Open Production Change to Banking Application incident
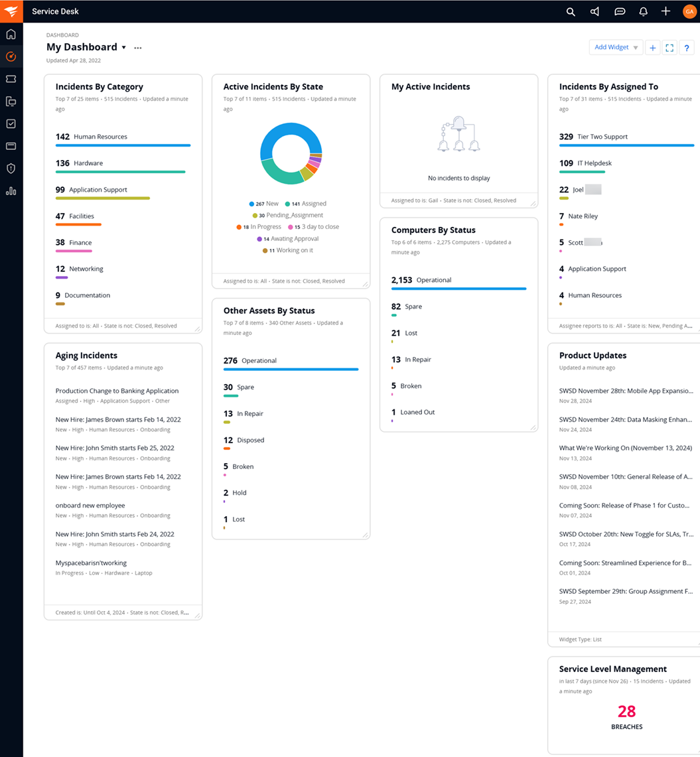 (117, 391)
